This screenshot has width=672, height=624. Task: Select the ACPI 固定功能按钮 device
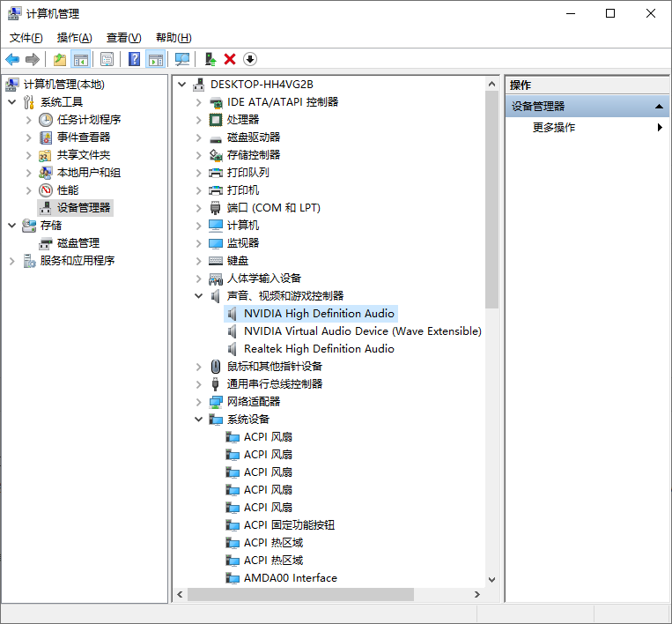click(x=289, y=525)
